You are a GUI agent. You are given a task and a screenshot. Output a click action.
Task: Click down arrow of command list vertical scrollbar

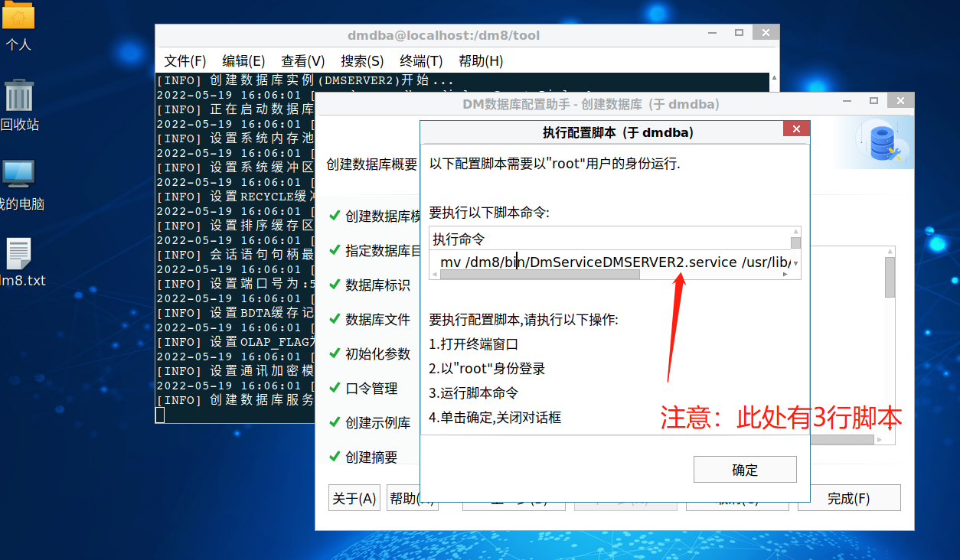(x=796, y=263)
